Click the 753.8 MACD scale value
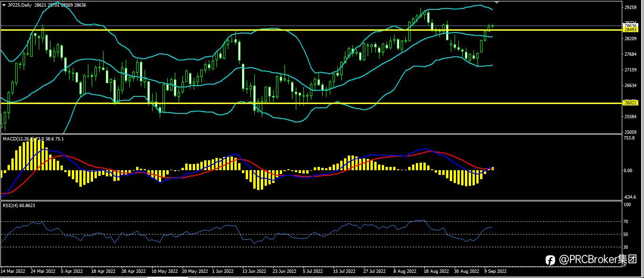Image resolution: width=644 pixels, height=278 pixels. pyautogui.click(x=629, y=139)
